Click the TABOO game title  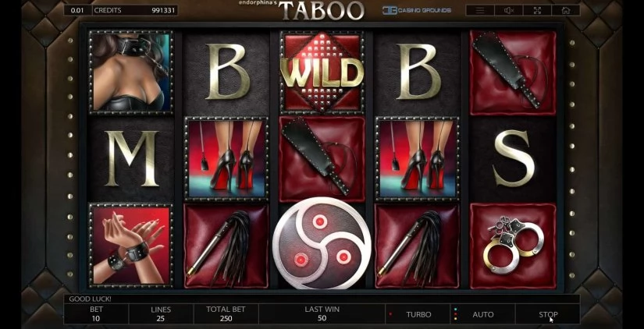click(322, 10)
